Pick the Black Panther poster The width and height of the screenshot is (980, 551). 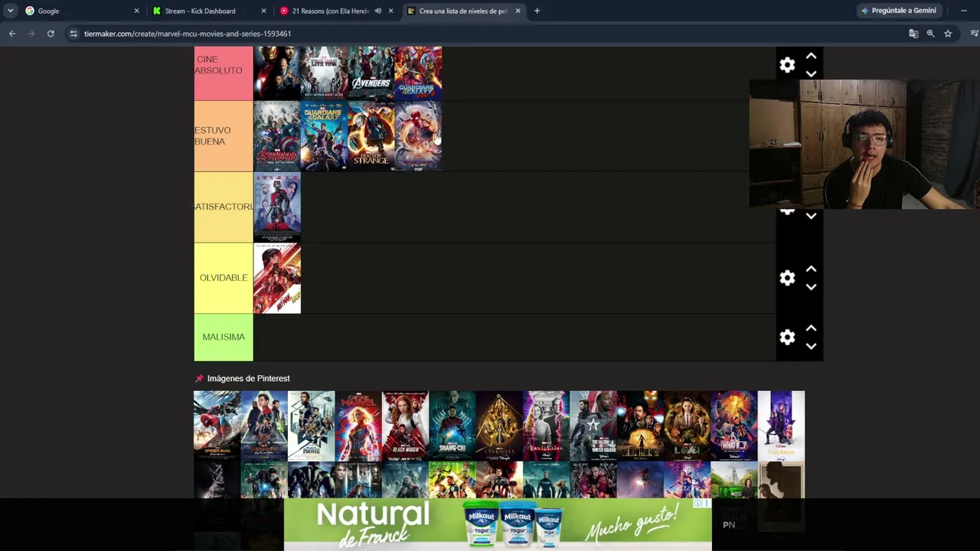coord(311,425)
